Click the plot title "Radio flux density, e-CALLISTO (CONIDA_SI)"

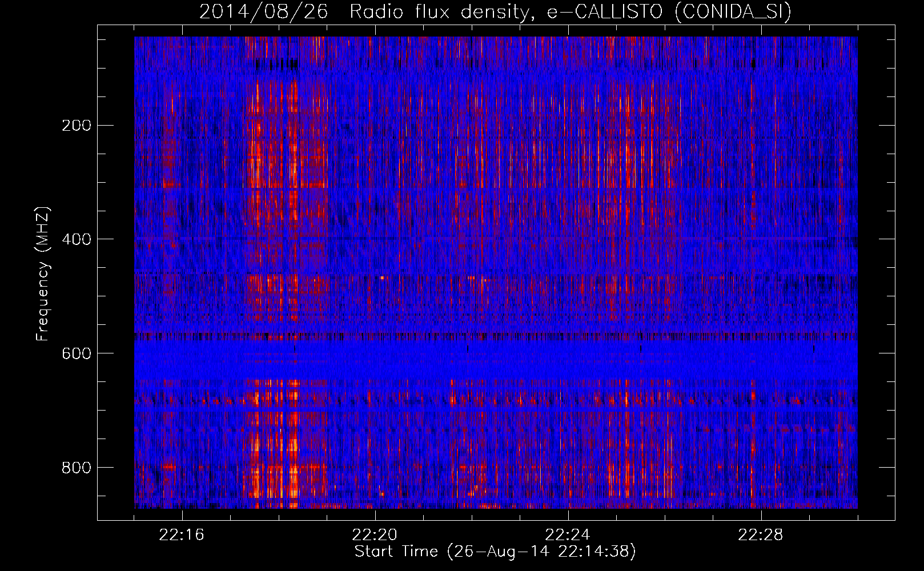pos(571,11)
